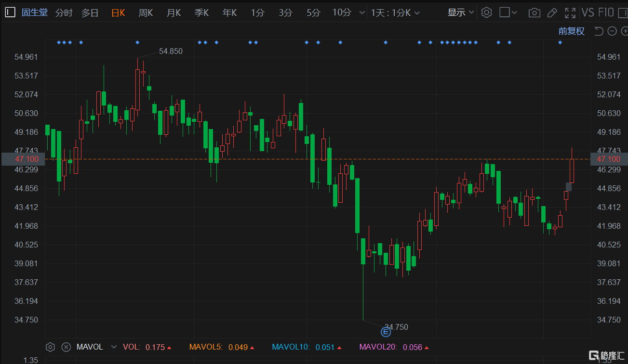Click the 54.850 high price annotation
The height and width of the screenshot is (364, 628).
pos(171,51)
